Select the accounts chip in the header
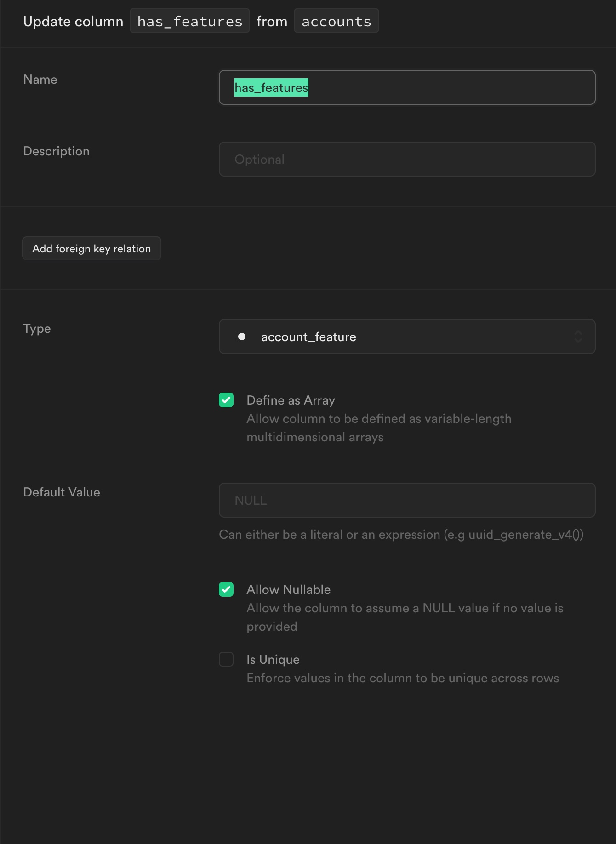This screenshot has width=616, height=844. 336,20
